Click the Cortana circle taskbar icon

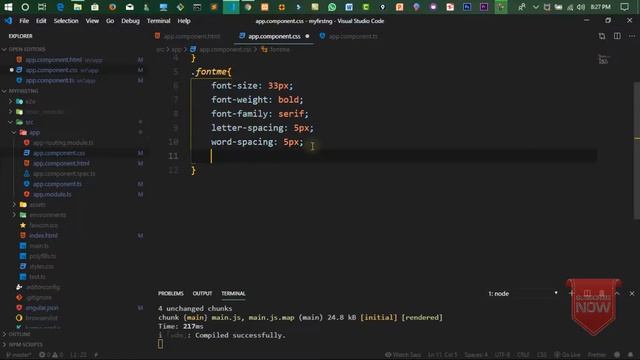tap(25, 7)
